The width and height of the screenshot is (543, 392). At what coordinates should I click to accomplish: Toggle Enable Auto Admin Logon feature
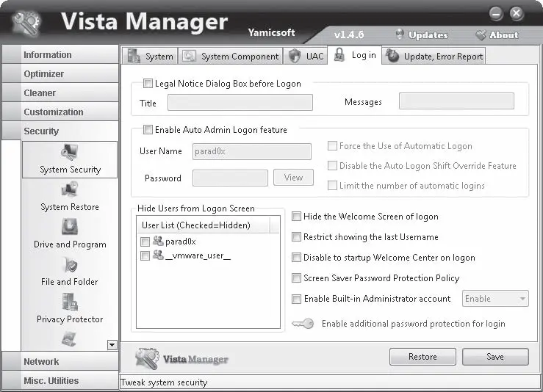(148, 130)
